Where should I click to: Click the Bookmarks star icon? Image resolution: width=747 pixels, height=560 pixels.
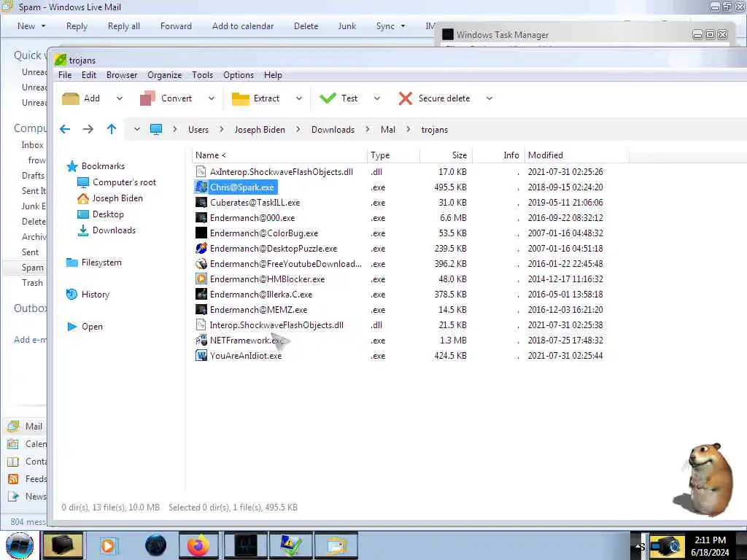72,166
